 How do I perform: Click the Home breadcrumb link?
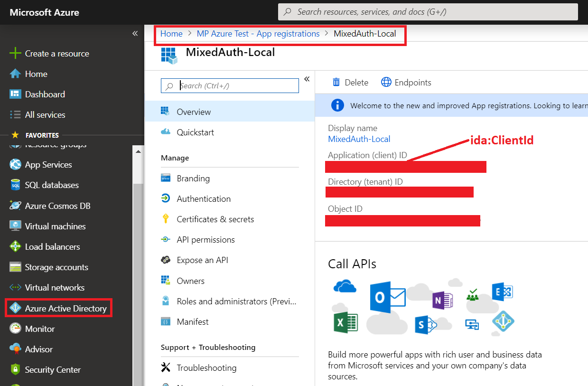[171, 34]
